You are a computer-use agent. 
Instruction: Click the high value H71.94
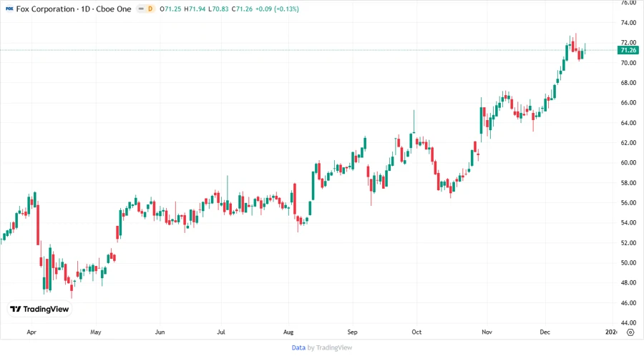click(x=195, y=9)
